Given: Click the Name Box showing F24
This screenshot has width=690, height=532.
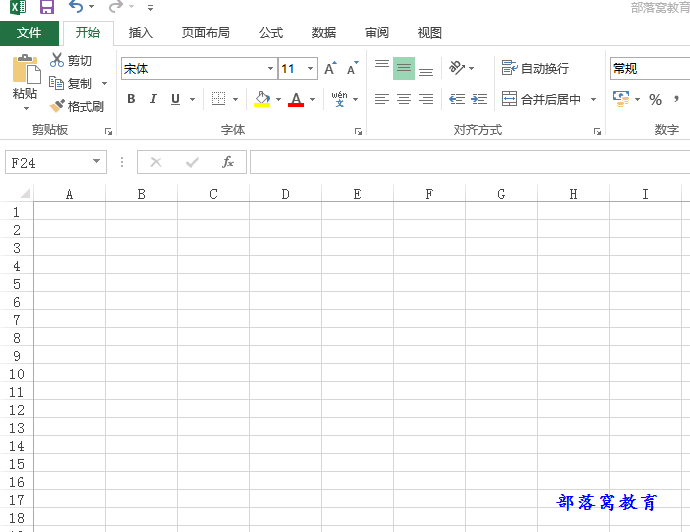Looking at the screenshot, I should [x=48, y=162].
